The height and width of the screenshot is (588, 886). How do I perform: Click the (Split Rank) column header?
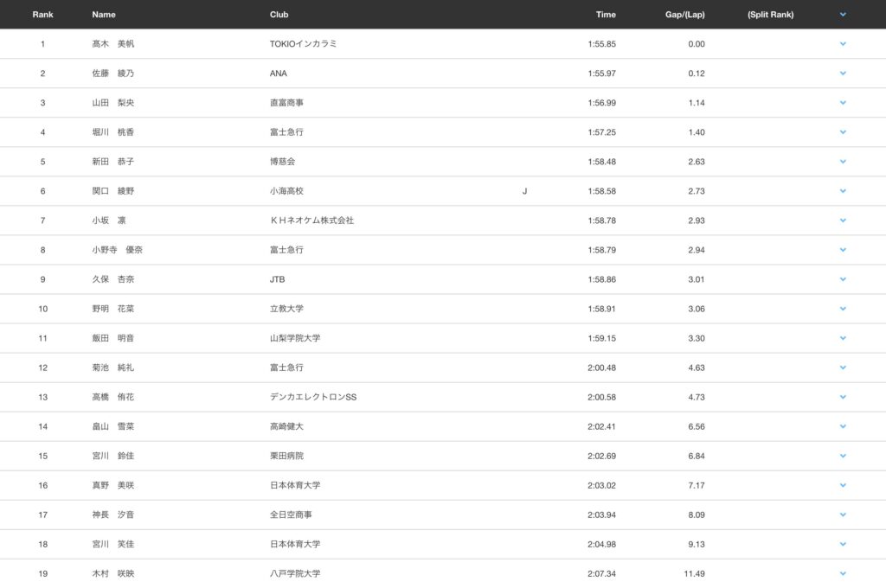click(x=770, y=15)
